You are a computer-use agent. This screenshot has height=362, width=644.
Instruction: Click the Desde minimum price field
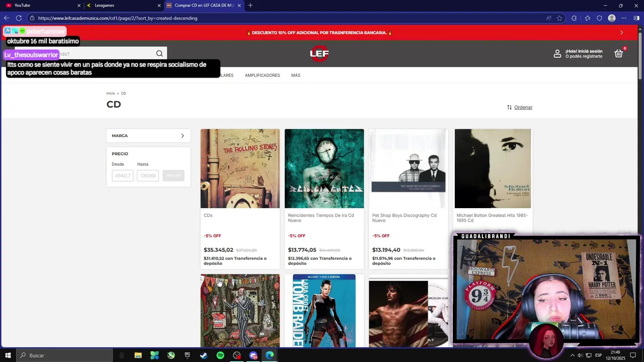[122, 175]
